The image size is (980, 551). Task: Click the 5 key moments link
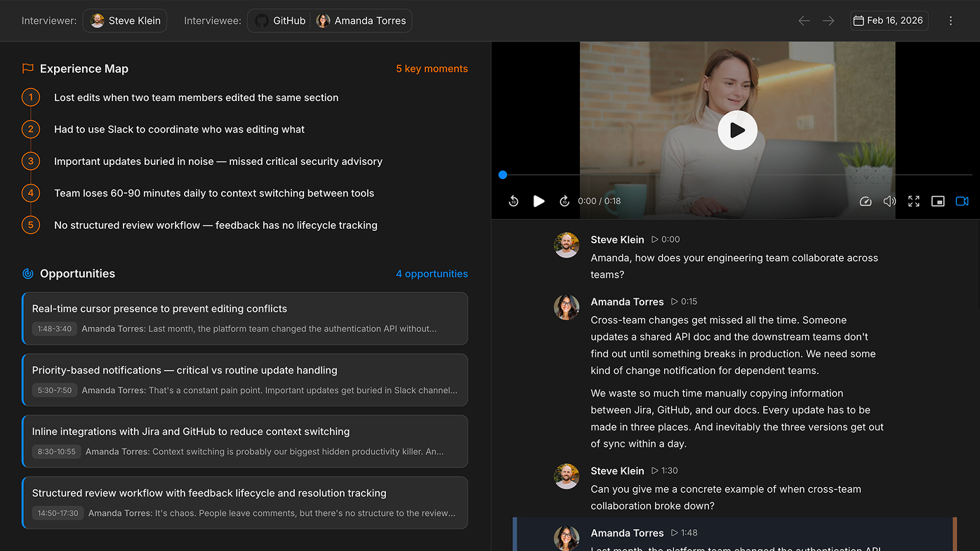pos(432,68)
